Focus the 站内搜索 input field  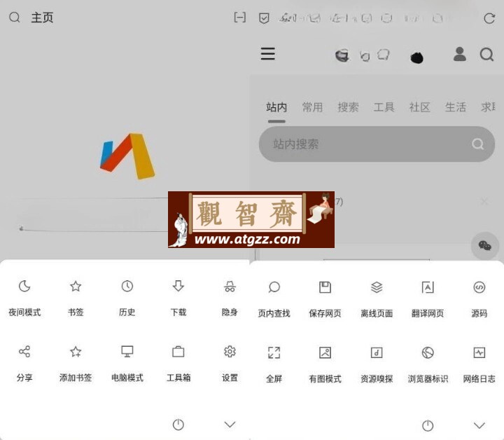[x=377, y=144]
